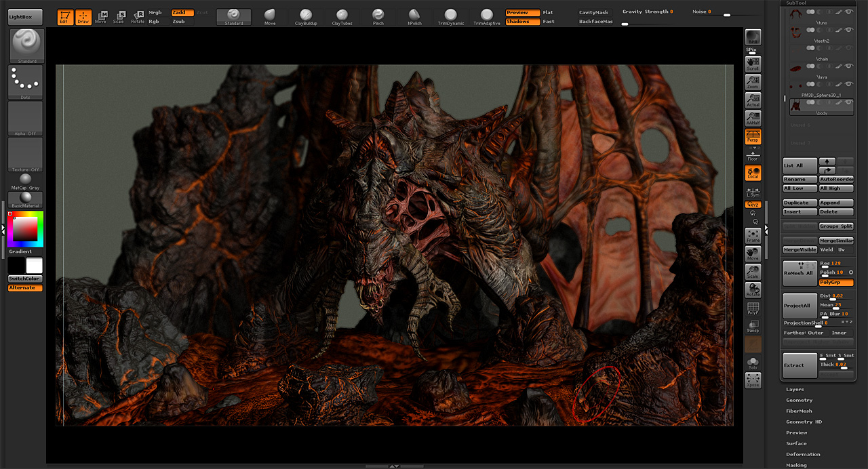This screenshot has width=868, height=469.
Task: Toggle XYZ rotation mode
Action: pyautogui.click(x=753, y=204)
